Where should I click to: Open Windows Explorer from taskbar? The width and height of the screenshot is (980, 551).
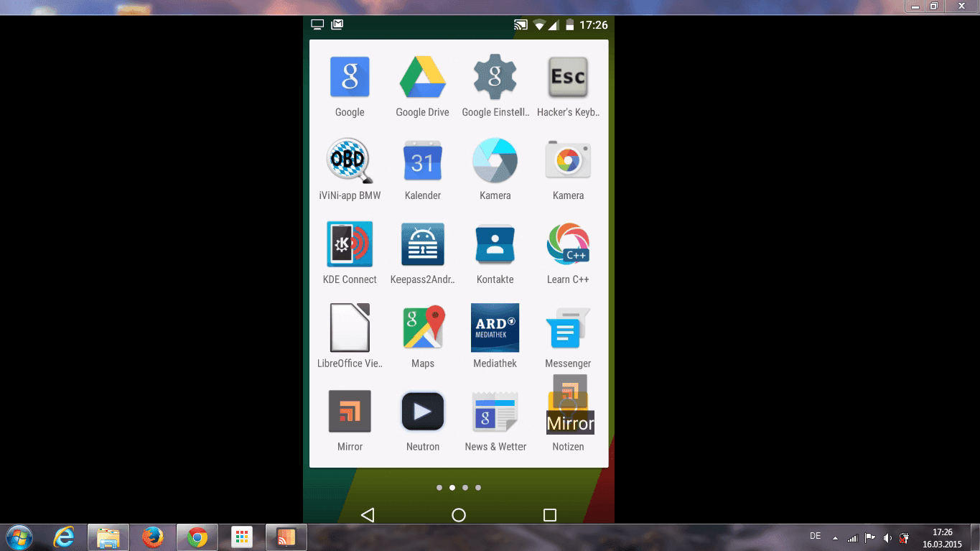[x=108, y=537]
